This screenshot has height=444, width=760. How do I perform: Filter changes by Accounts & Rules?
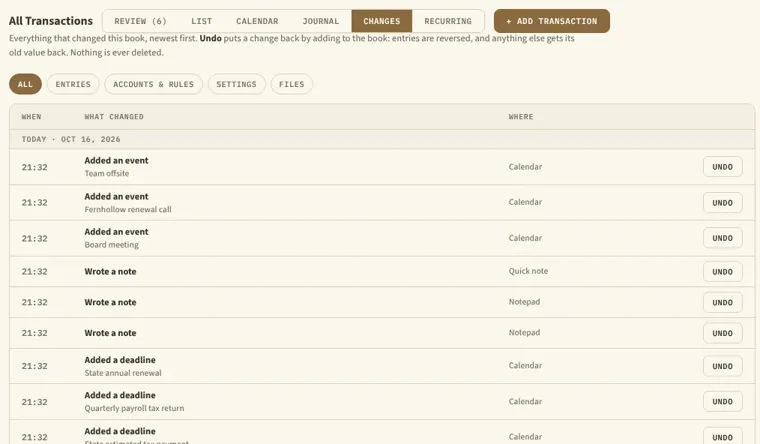[x=154, y=84]
